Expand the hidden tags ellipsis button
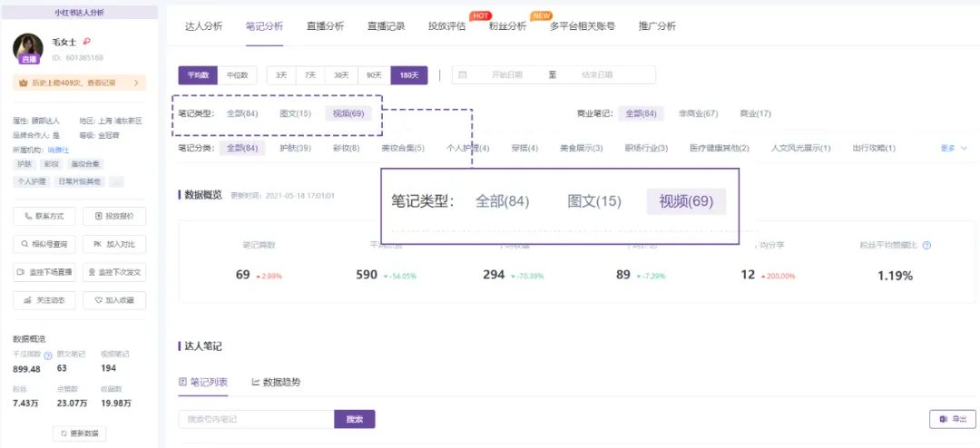Image resolution: width=980 pixels, height=448 pixels. pyautogui.click(x=116, y=181)
